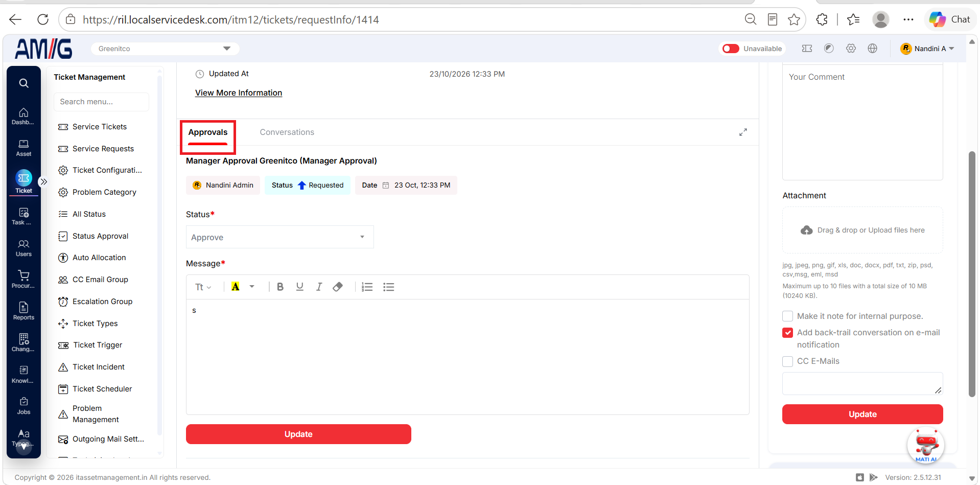Apply bold formatting in message editor

click(280, 287)
